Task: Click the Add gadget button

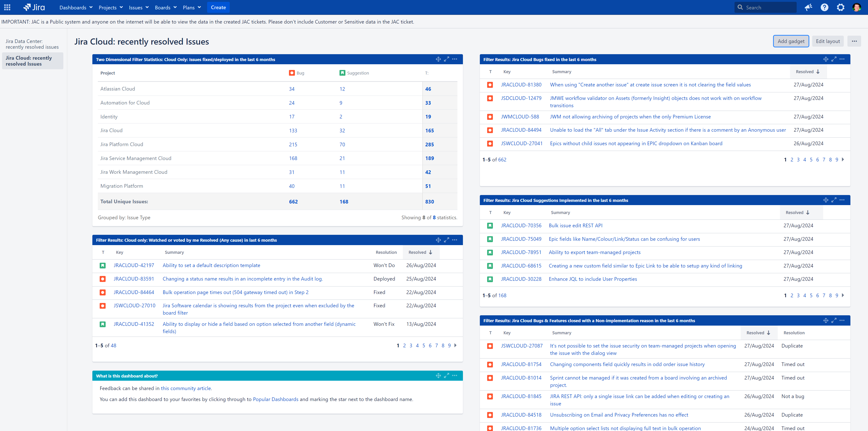Action: (x=791, y=41)
